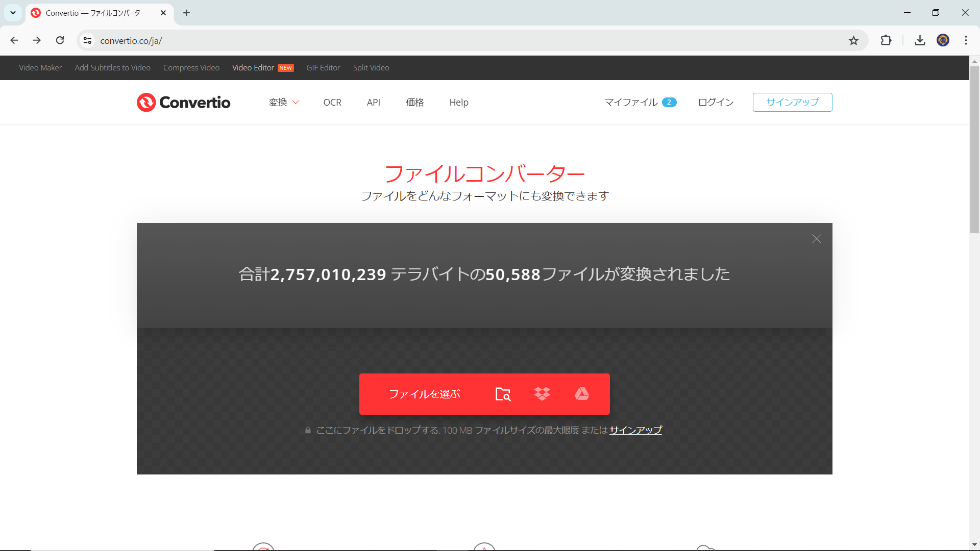Open the Help menu item
Image resolution: width=980 pixels, height=551 pixels.
tap(459, 103)
